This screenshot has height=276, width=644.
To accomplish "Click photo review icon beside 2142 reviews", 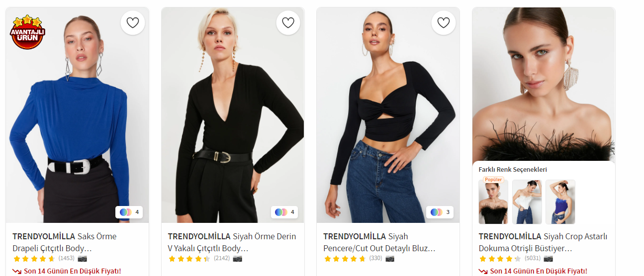I will (x=238, y=259).
